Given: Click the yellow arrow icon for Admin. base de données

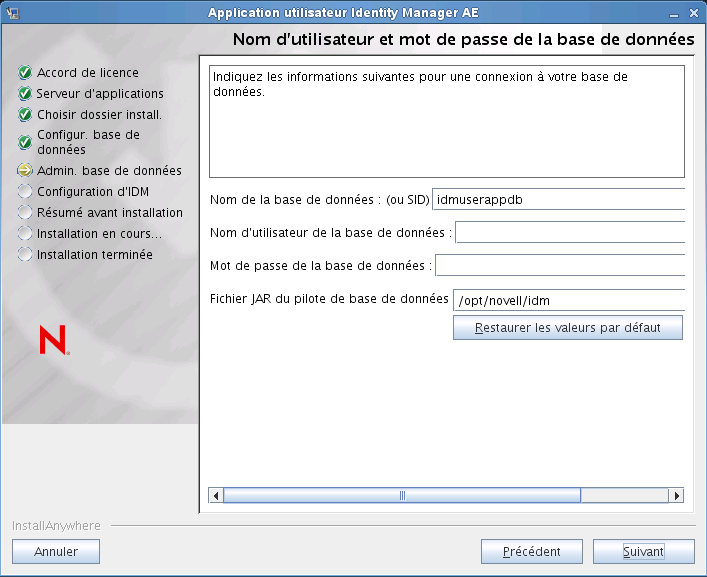Looking at the screenshot, I should click(25, 170).
